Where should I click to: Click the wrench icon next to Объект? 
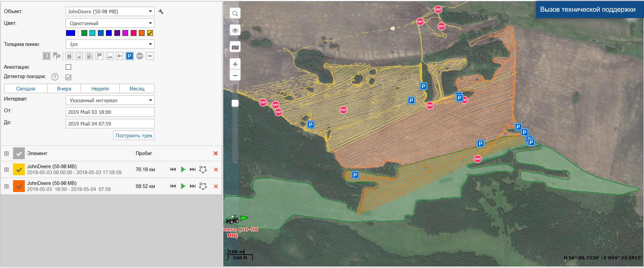click(x=161, y=12)
